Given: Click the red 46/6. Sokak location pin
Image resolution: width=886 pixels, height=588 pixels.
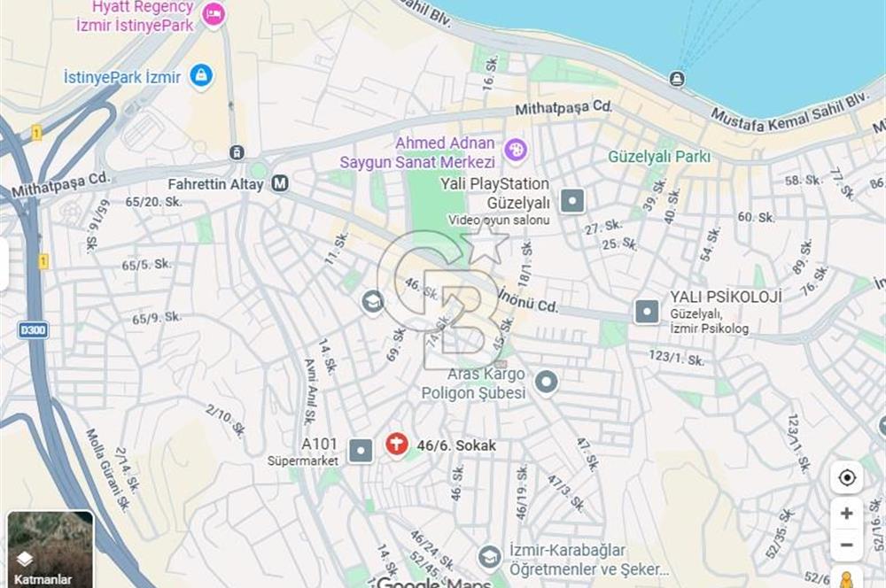Looking at the screenshot, I should tap(397, 445).
